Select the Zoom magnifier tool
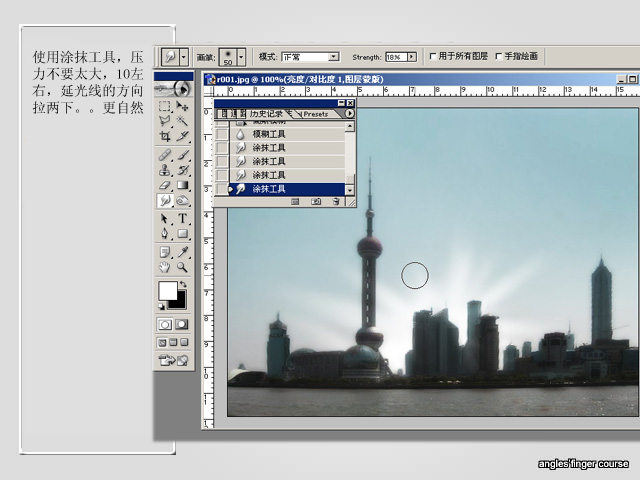Viewport: 640px width, 480px height. (x=182, y=267)
